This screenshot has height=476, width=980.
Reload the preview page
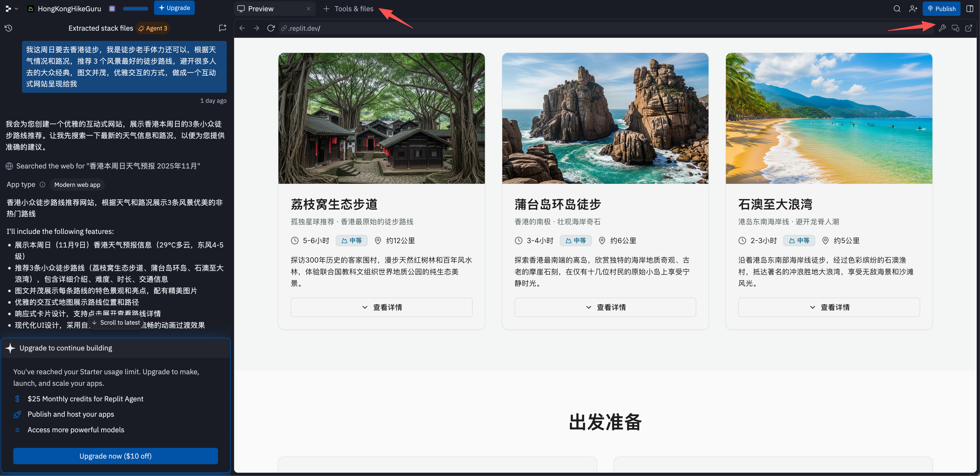click(x=271, y=28)
